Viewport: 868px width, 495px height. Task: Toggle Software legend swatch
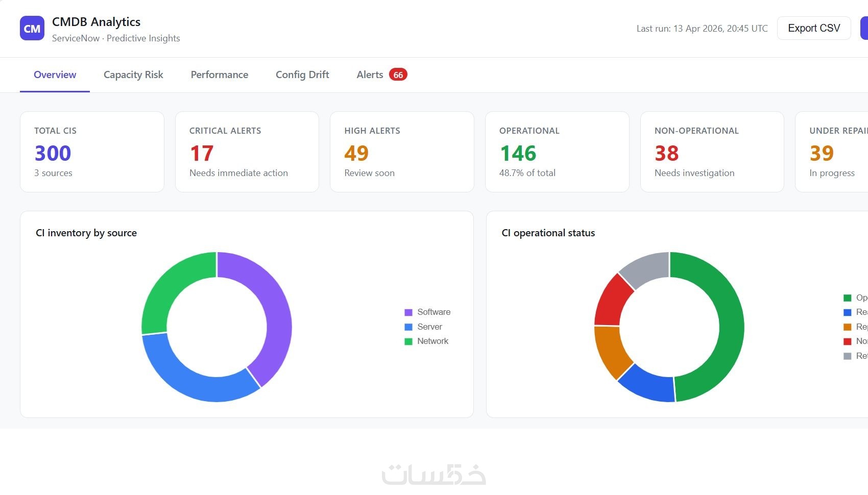(x=408, y=312)
